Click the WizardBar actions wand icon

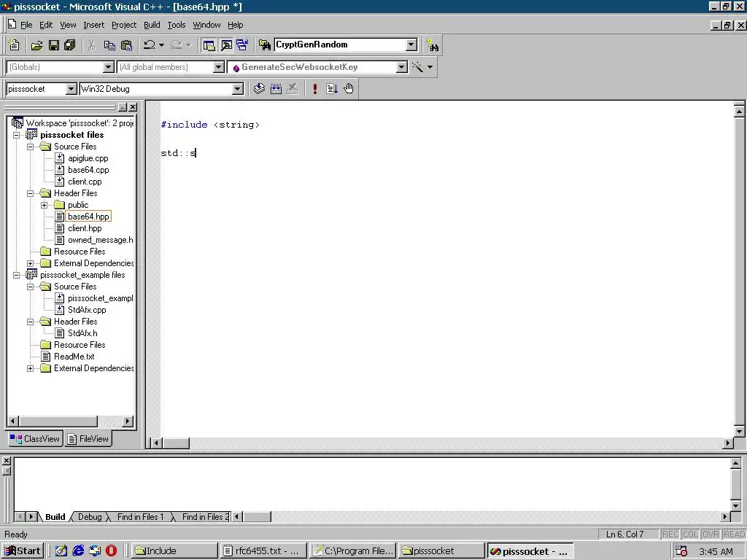coord(417,66)
